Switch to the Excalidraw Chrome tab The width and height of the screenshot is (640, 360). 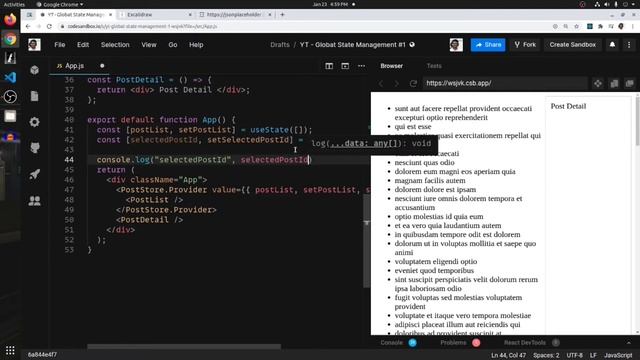[155, 14]
